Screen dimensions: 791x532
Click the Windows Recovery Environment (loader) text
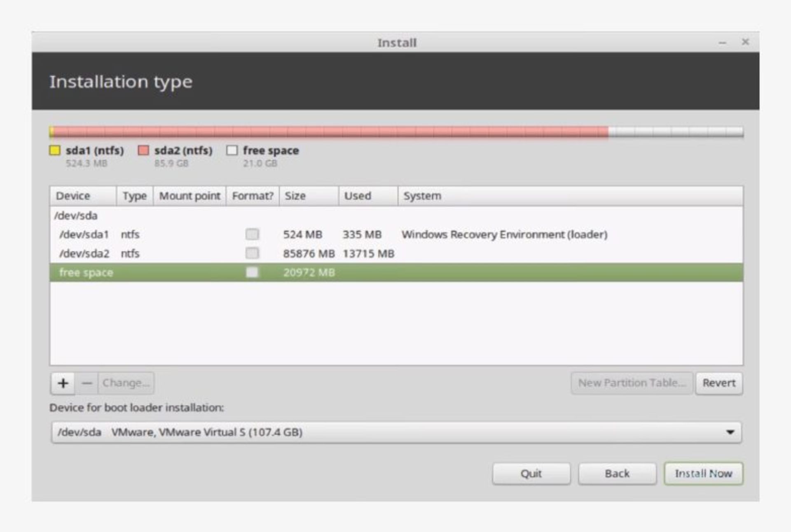pos(505,235)
